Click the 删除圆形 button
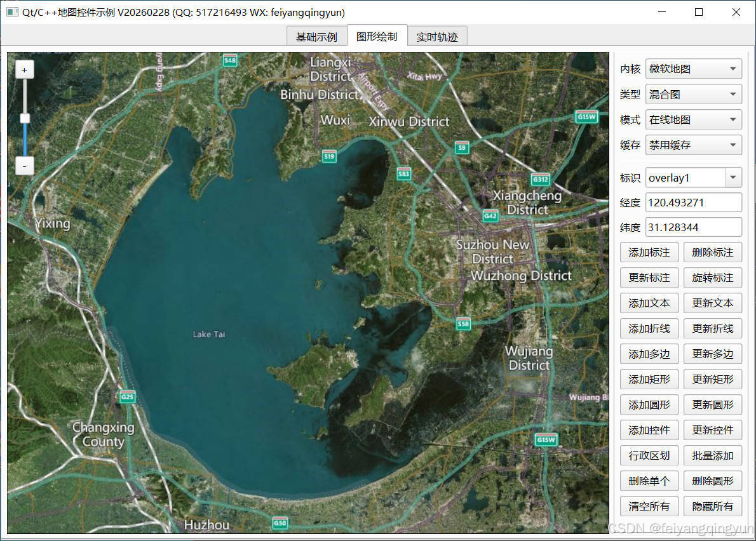The height and width of the screenshot is (541, 756). pos(713,481)
